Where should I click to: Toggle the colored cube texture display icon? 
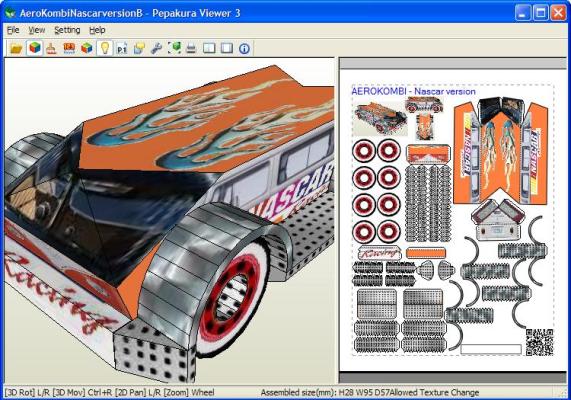point(35,48)
